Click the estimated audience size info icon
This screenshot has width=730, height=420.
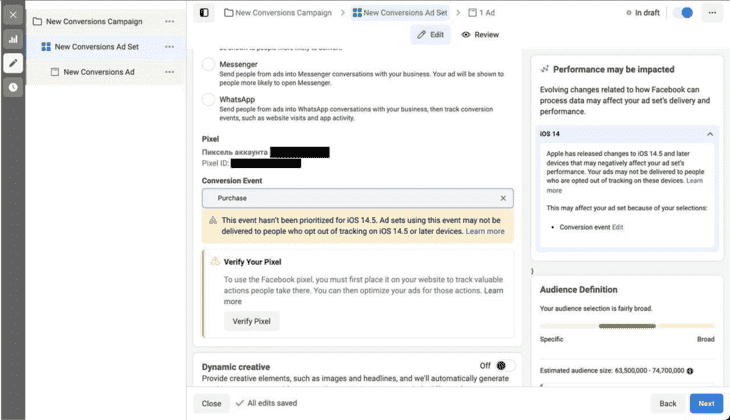[690, 371]
